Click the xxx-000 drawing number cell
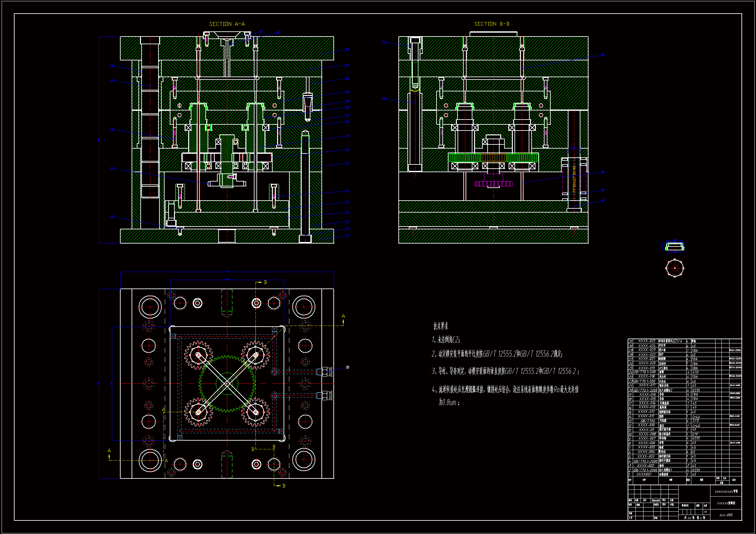The height and width of the screenshot is (534, 756). [726, 515]
